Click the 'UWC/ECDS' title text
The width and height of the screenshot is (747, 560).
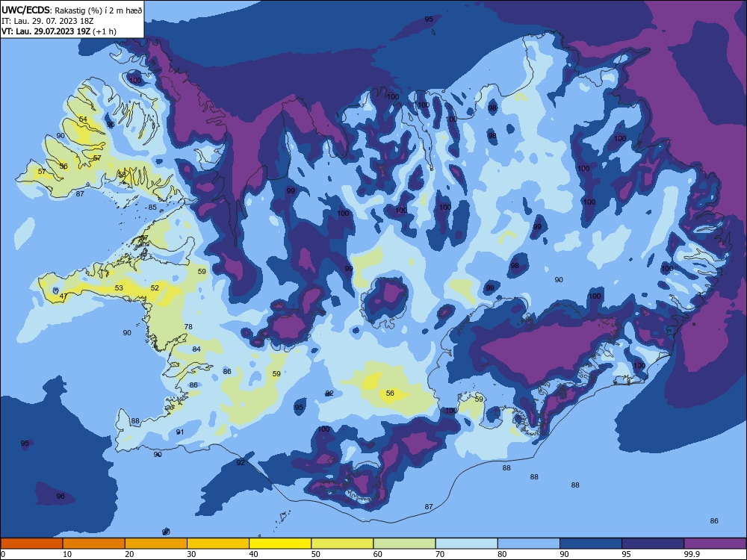pyautogui.click(x=27, y=10)
